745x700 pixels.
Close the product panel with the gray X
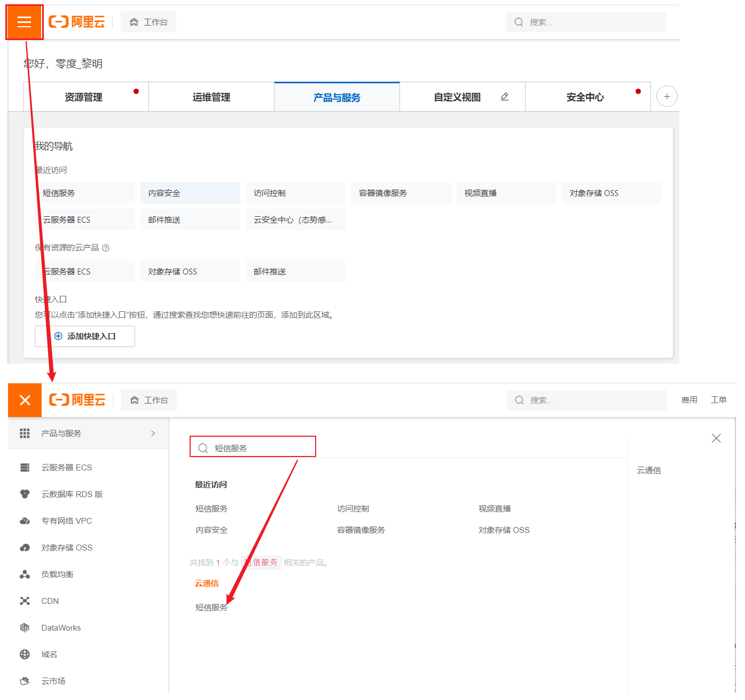[x=716, y=438]
